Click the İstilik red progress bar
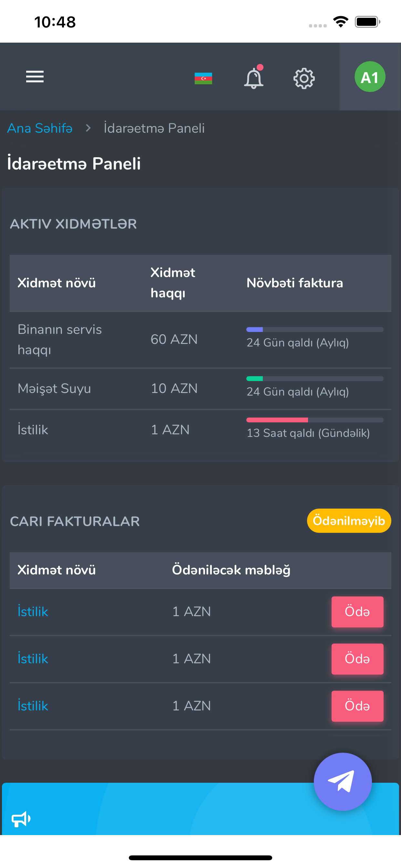The width and height of the screenshot is (401, 868). [315, 420]
